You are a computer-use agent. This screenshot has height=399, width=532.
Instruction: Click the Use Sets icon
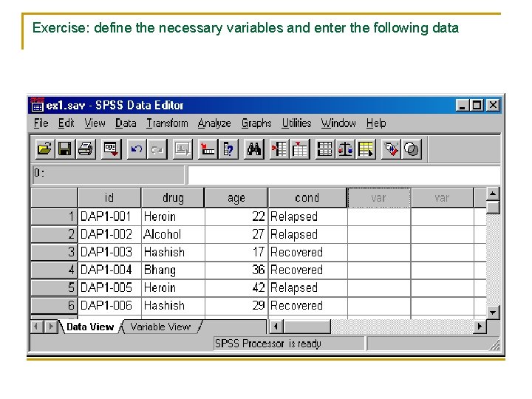pyautogui.click(x=412, y=149)
